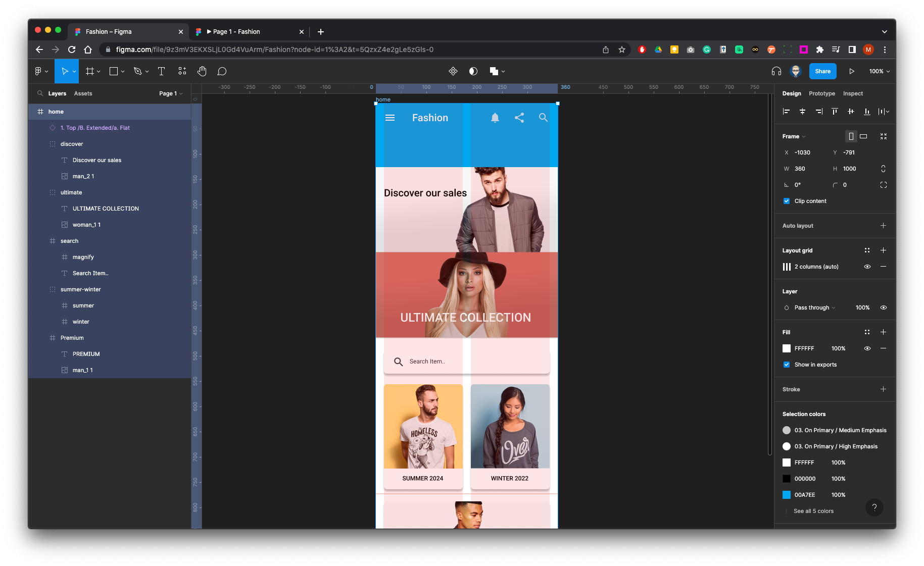Expand the Shape tools dropdown arrow
Viewport: 924px width, 566px height.
pyautogui.click(x=123, y=72)
